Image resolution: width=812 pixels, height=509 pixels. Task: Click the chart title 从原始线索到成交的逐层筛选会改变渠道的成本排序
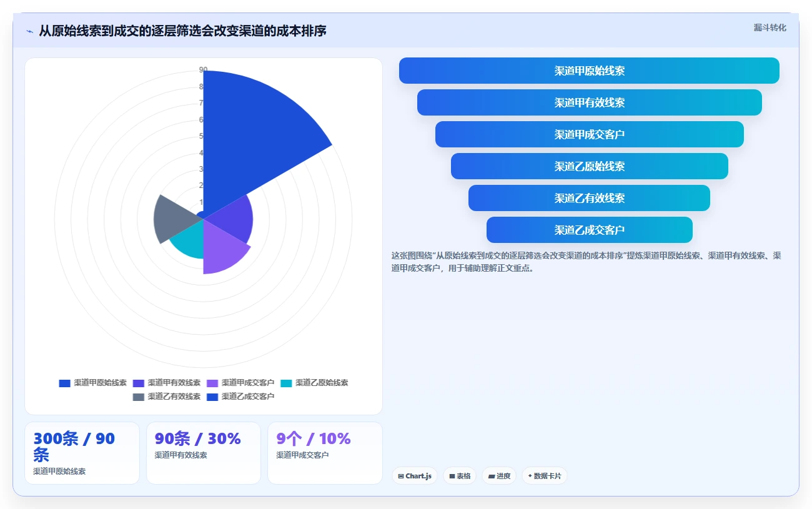(x=182, y=31)
